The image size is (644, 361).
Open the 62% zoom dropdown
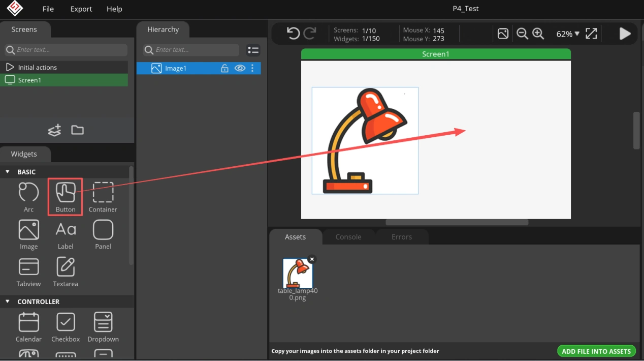pyautogui.click(x=568, y=34)
